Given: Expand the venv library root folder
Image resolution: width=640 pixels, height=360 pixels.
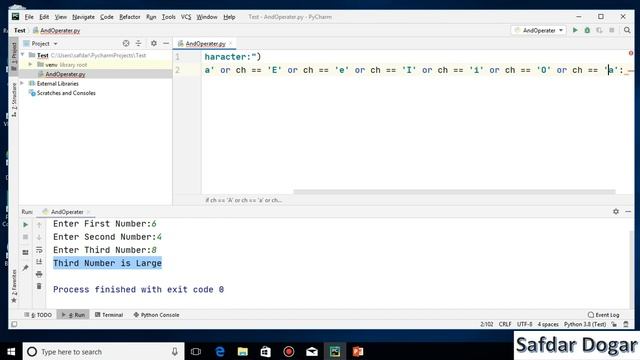Looking at the screenshot, I should tap(30, 64).
